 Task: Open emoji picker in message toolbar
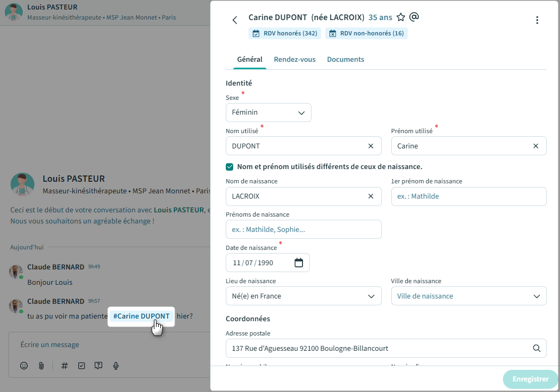point(24,366)
